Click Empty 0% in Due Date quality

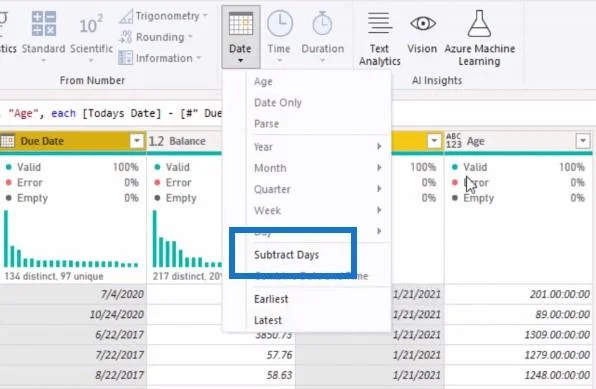[x=72, y=198]
